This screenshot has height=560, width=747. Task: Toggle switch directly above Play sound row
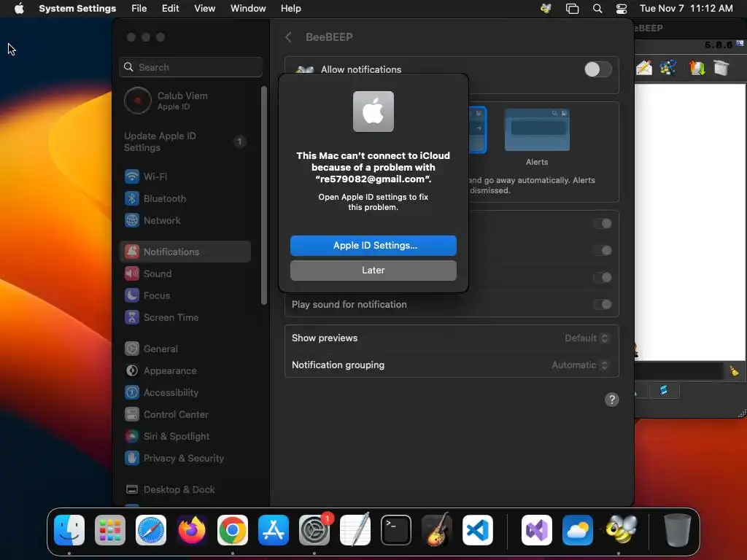[603, 278]
